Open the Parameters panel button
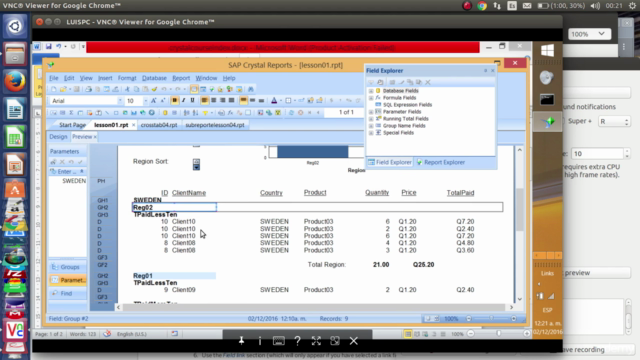Screen dimensions: 640x360 coord(67,280)
